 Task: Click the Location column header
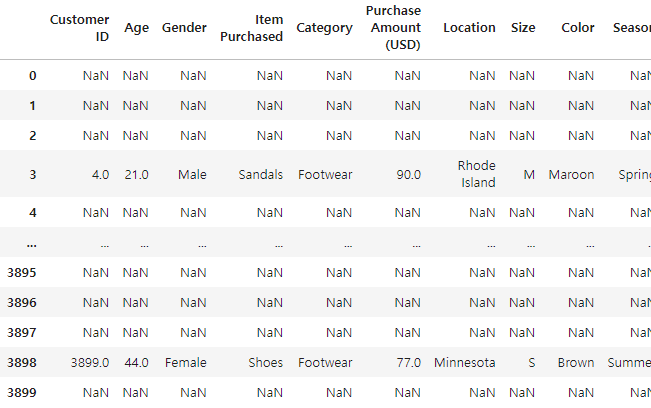[x=469, y=28]
